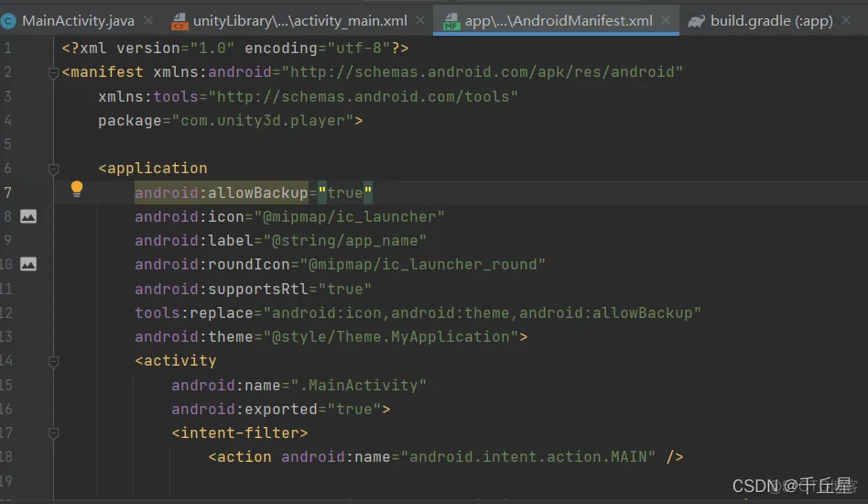Click the "@style/Theme.MyApplication" value
Screen dimensions: 868x504
tap(391, 336)
